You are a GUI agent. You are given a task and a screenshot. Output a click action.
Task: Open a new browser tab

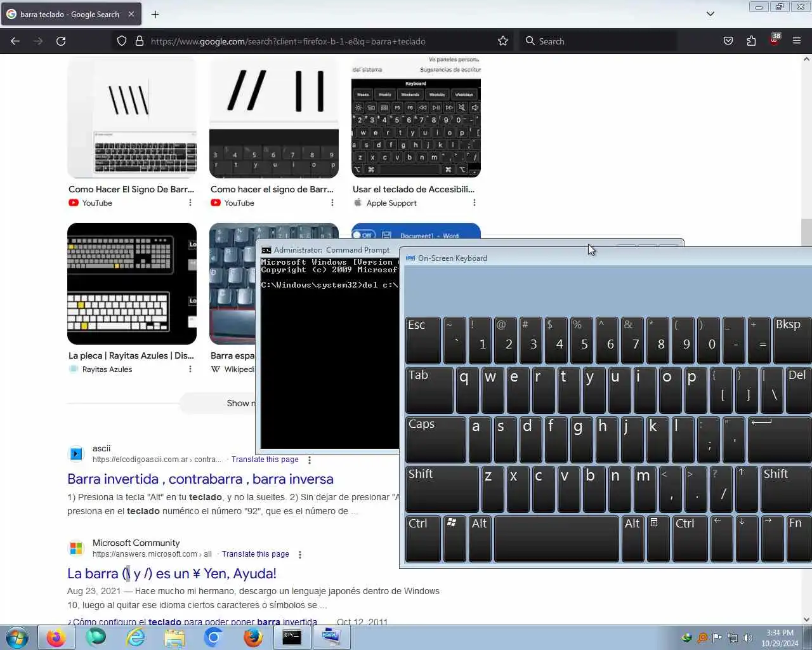coord(155,14)
